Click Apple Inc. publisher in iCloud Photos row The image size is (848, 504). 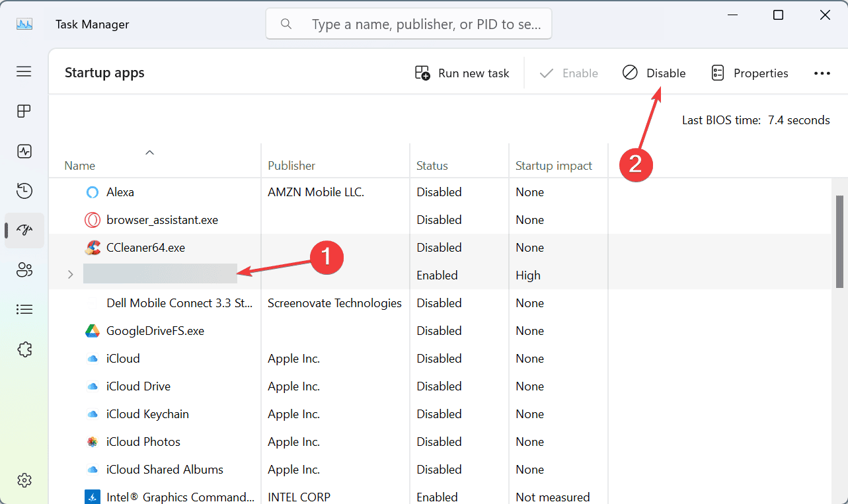pos(293,442)
